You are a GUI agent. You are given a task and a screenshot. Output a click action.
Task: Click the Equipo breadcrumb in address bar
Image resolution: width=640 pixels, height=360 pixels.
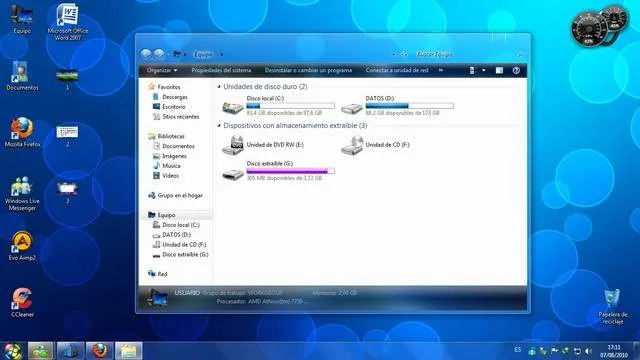tap(203, 54)
